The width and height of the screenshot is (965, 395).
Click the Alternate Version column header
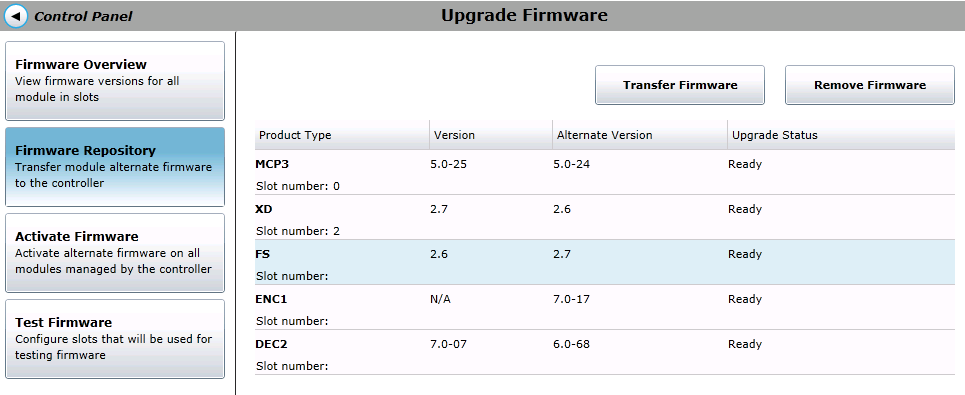pos(640,135)
